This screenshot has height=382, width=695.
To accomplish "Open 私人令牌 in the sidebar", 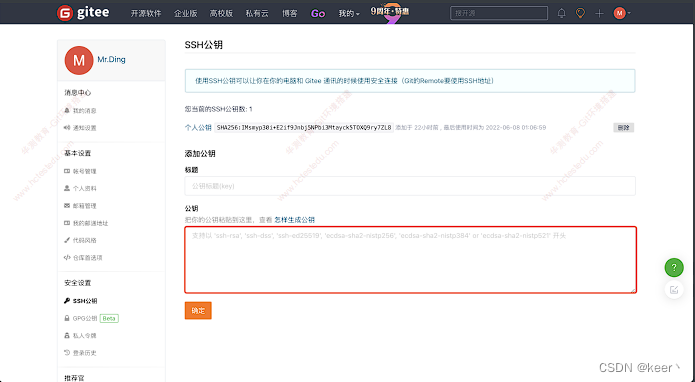I will pos(80,335).
